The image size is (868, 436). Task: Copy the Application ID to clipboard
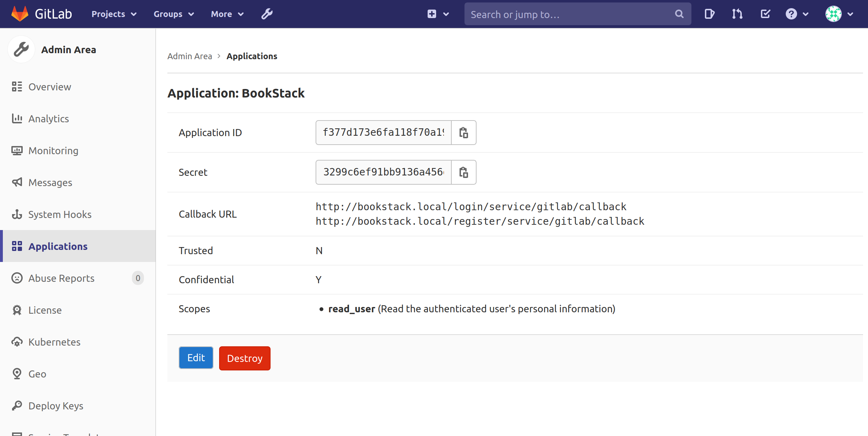point(464,133)
